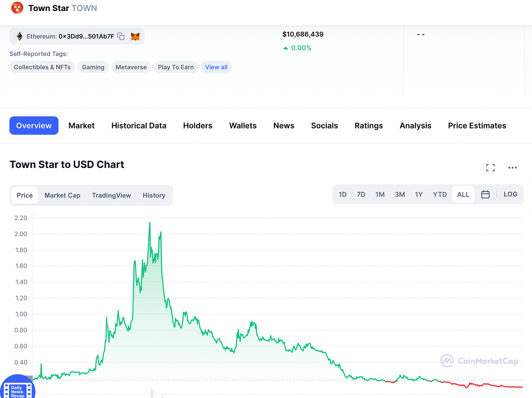Click the Ethereum contract address text

coord(70,36)
